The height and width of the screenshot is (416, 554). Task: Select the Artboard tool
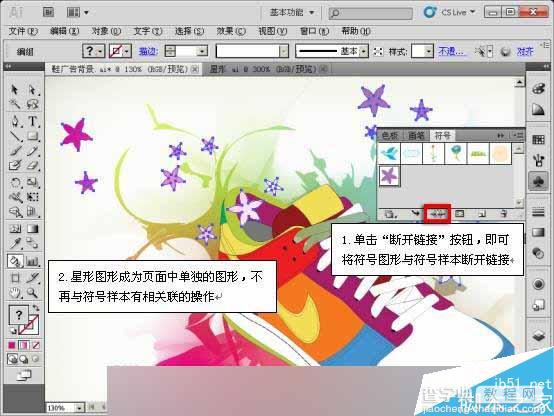tap(14, 278)
